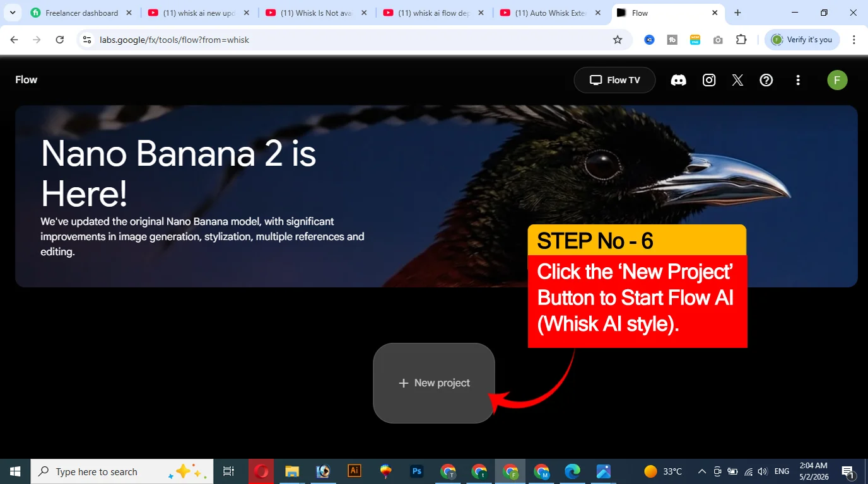The image size is (868, 484).
Task: Open the clock showing 2:04 AM
Action: tap(812, 471)
